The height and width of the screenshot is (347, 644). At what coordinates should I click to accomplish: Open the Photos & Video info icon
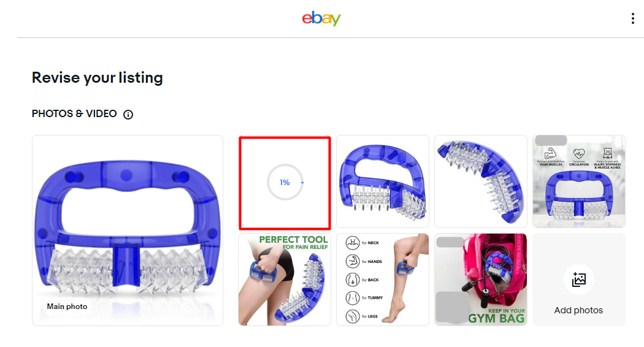[x=128, y=115]
